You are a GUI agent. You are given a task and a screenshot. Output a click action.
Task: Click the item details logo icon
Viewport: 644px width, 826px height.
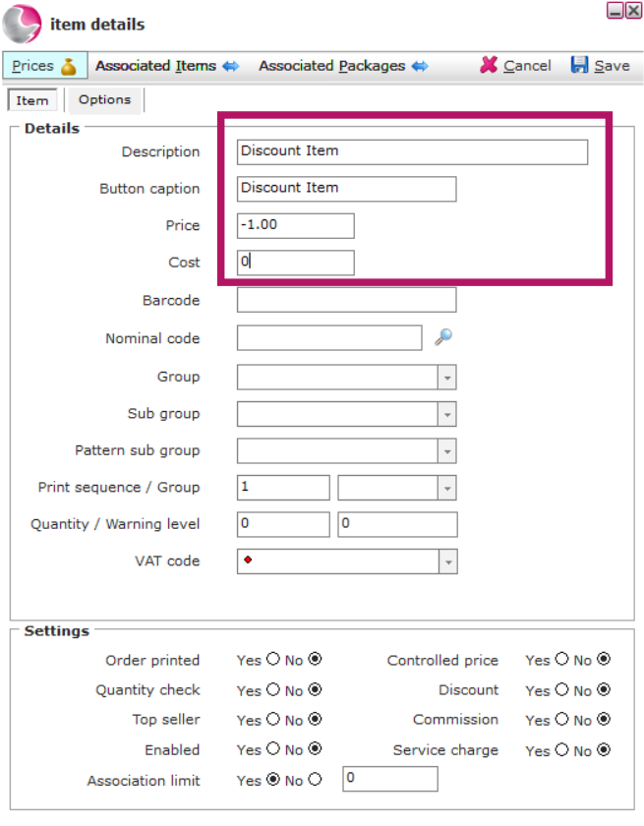(22, 24)
